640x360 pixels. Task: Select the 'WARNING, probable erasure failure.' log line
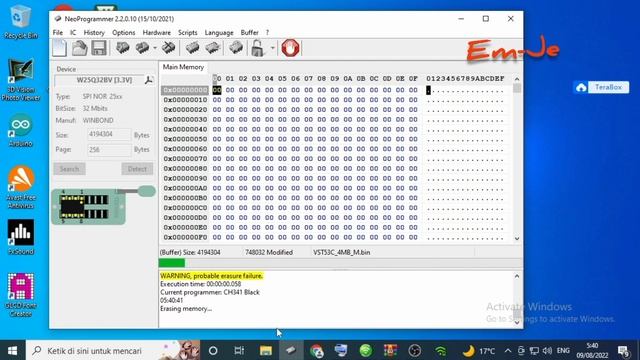[211, 276]
